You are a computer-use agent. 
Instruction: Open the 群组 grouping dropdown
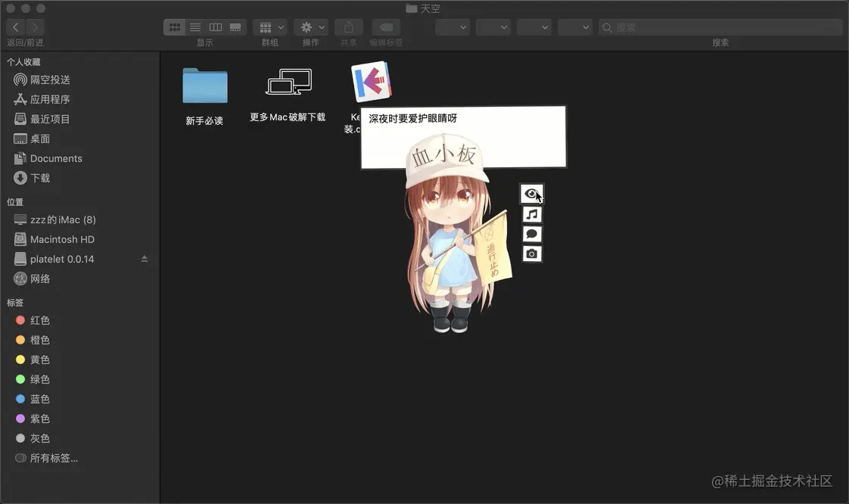269,27
